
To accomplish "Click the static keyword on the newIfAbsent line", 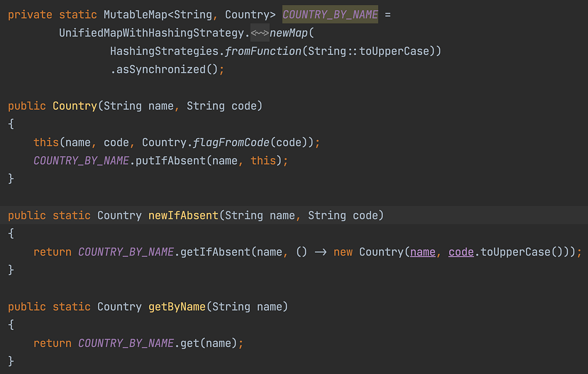I will point(71,215).
